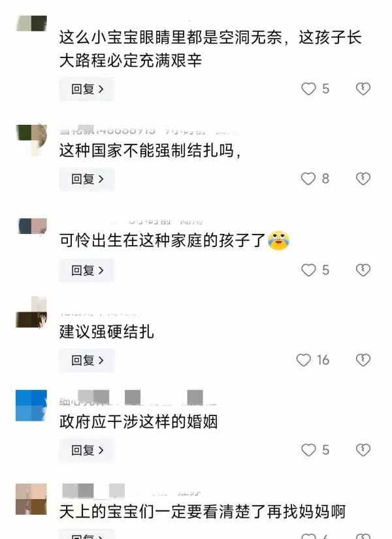Reply to 这种国家不能强制结扎吗 comment
Screen dimensions: 392x539
pyautogui.click(x=87, y=179)
